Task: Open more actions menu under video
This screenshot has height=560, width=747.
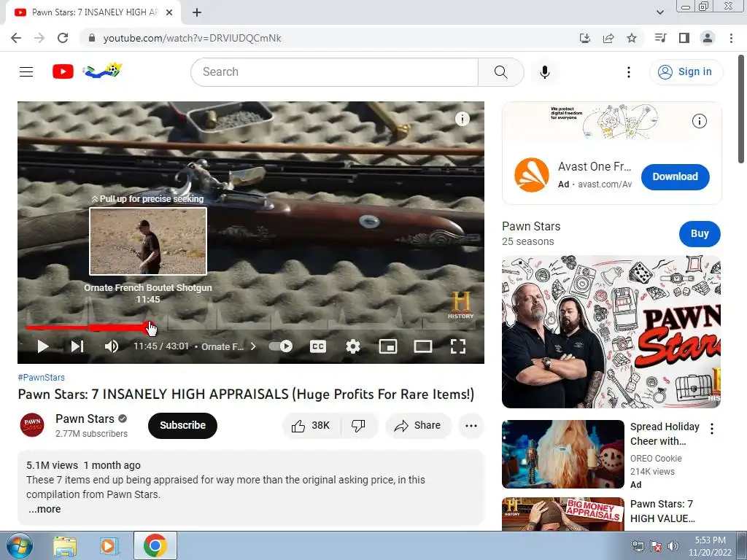Action: (471, 426)
